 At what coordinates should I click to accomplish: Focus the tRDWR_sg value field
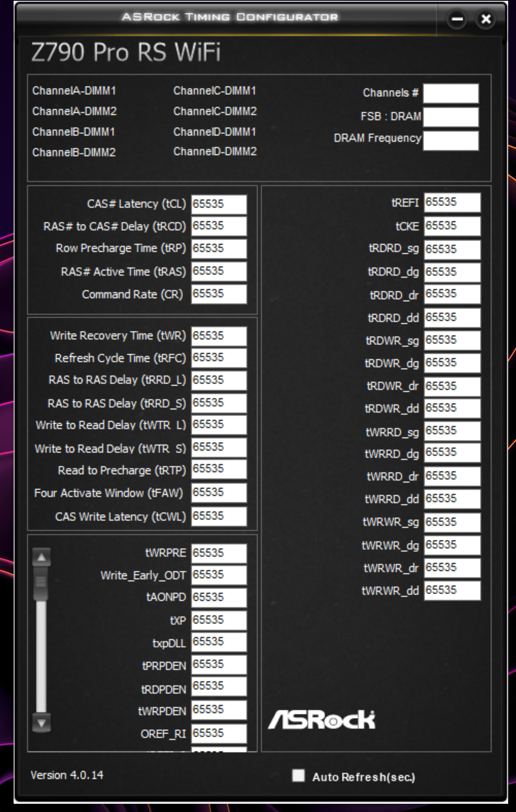[453, 341]
